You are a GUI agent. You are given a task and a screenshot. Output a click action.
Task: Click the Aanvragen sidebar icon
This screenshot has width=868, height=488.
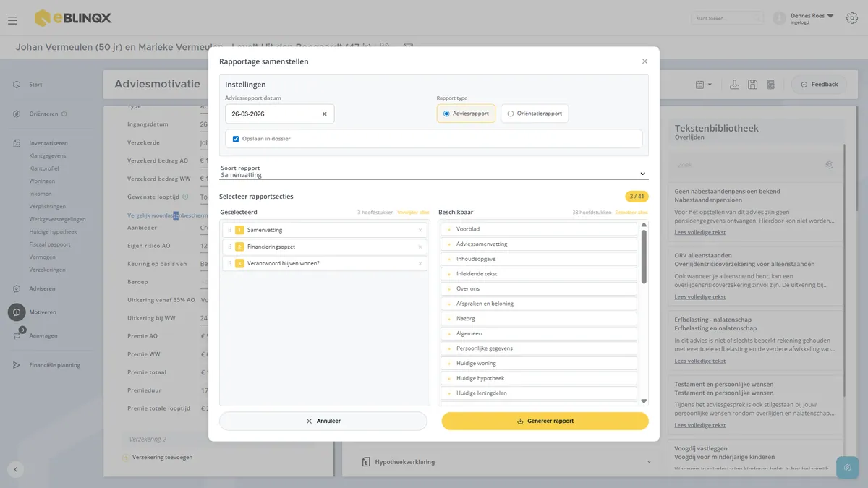pyautogui.click(x=17, y=335)
